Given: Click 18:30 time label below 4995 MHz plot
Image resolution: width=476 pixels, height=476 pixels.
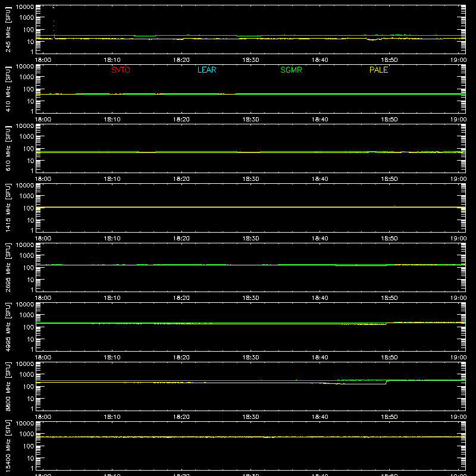Looking at the screenshot, I should [250, 358].
